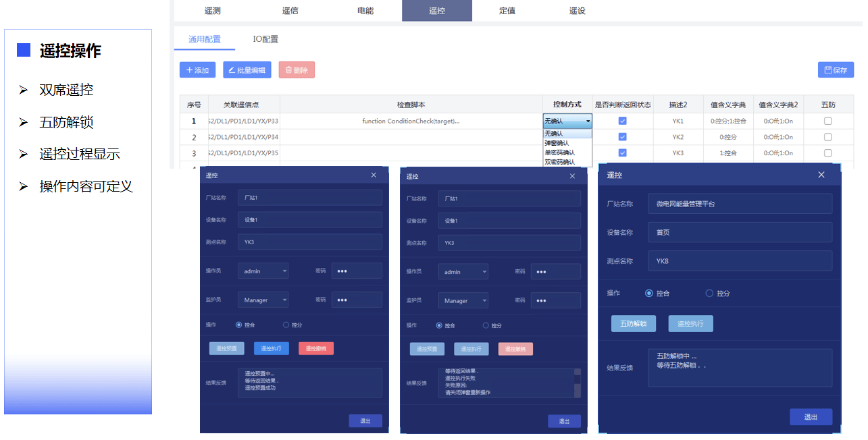
Task: Click the 结果反馈 scrollbar in 遥控执行失败 dialog
Action: pos(577,383)
